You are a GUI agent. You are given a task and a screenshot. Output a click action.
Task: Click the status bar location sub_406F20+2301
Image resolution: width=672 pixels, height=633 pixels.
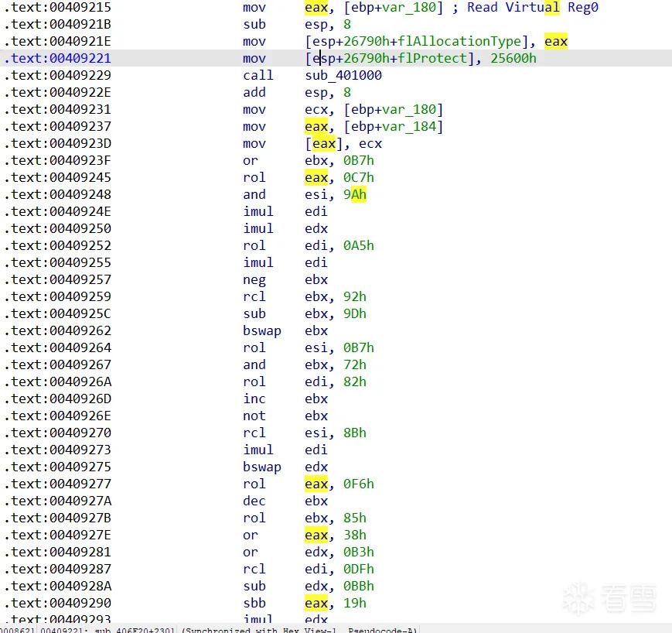point(135,630)
